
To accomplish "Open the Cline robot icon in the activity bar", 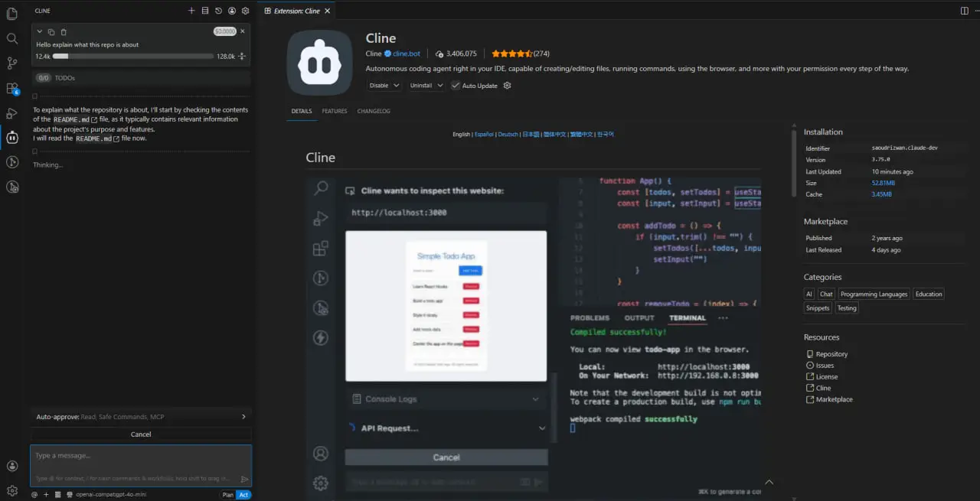I will [12, 138].
